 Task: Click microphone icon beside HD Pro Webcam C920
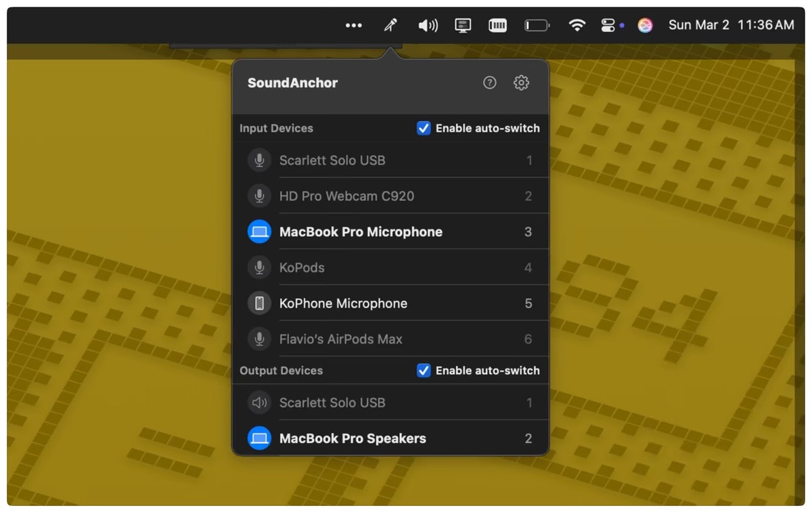(x=259, y=196)
